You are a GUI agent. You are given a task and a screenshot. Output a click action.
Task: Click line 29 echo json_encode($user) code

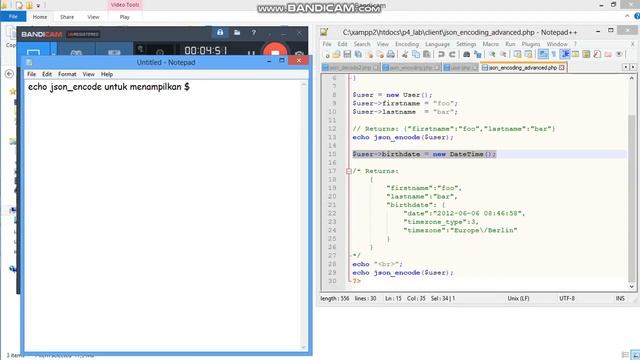click(x=403, y=273)
